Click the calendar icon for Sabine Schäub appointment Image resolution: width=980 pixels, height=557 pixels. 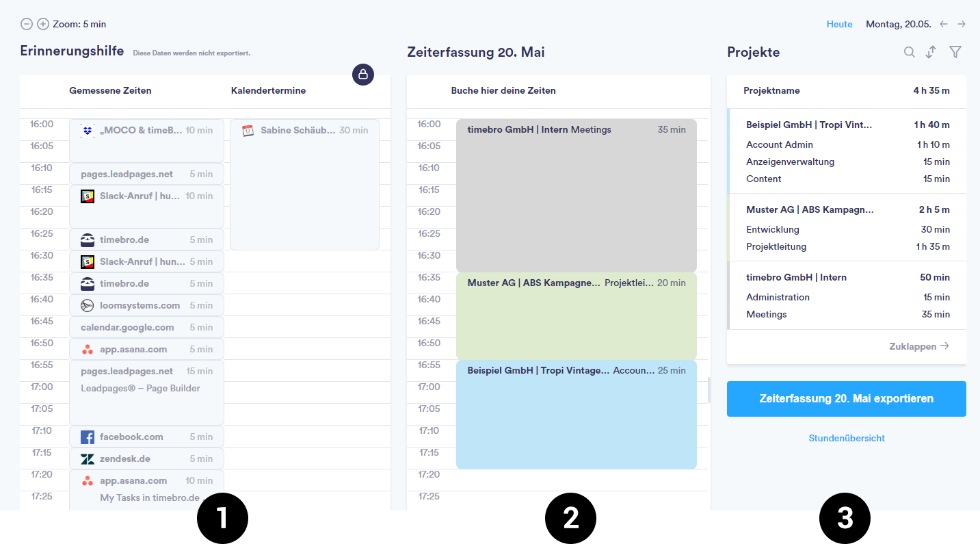coord(248,130)
